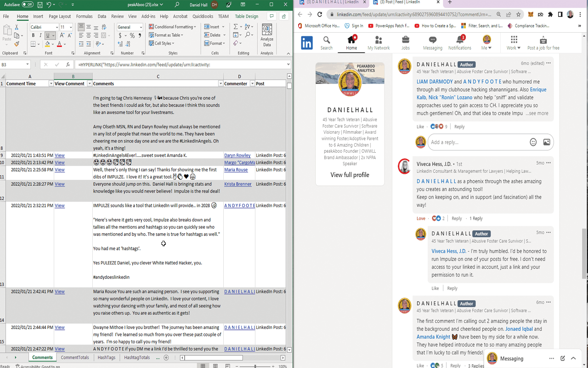Attach an image to the LinkedIn reply
Image resolution: width=588 pixels, height=368 pixels.
point(546,142)
